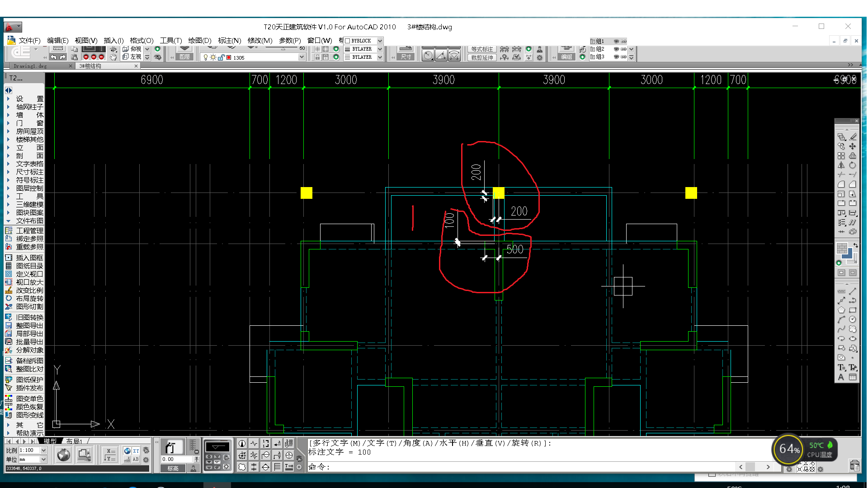Viewport: 868px width, 488px height.
Task: Toggle visibility eye for 组3
Action: point(616,57)
